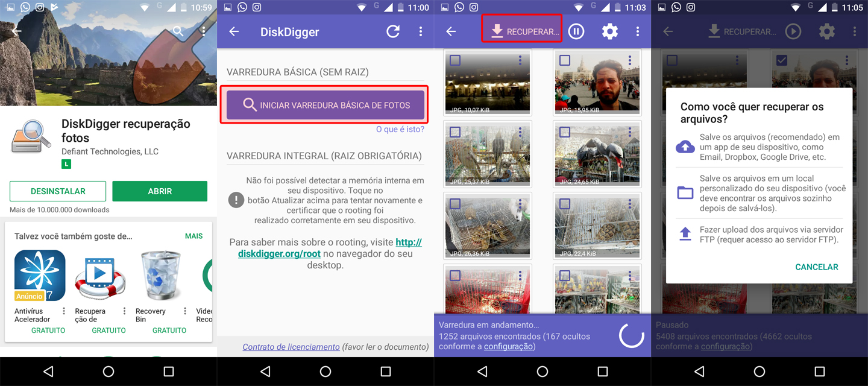The height and width of the screenshot is (386, 868).
Task: Open three-dot menu on the 22,4 KiB photo
Action: (630, 204)
